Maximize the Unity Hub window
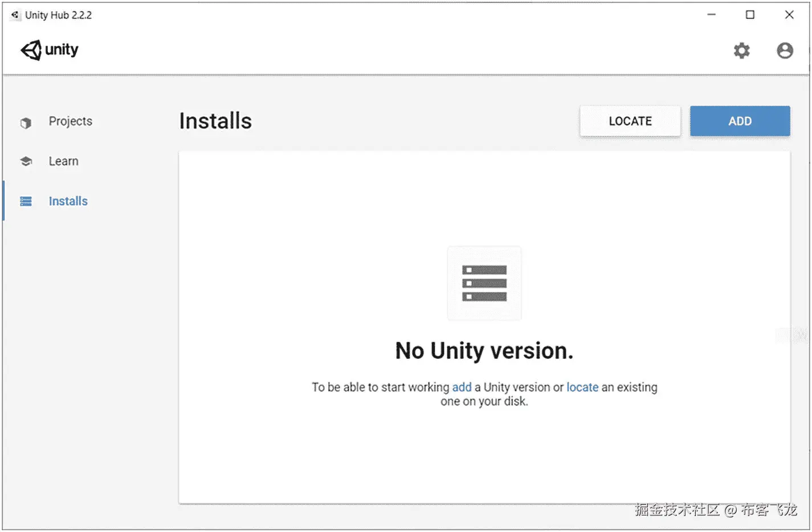The width and height of the screenshot is (812, 532). 750,15
